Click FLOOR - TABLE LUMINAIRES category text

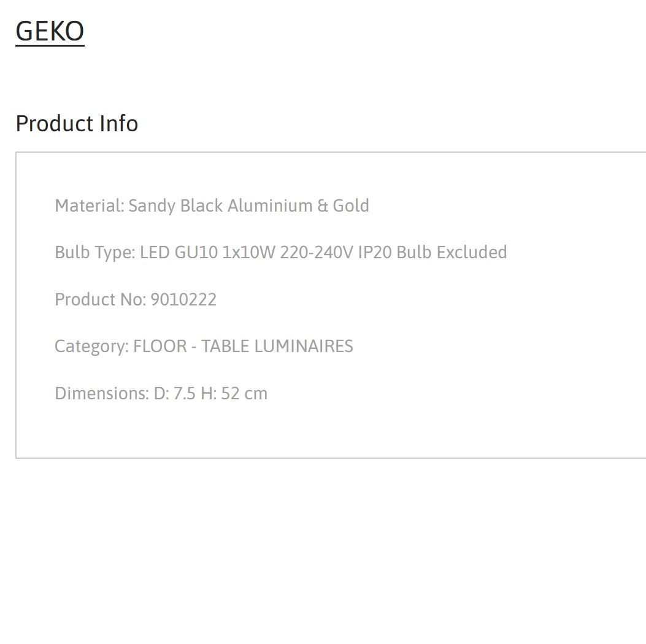coord(243,347)
